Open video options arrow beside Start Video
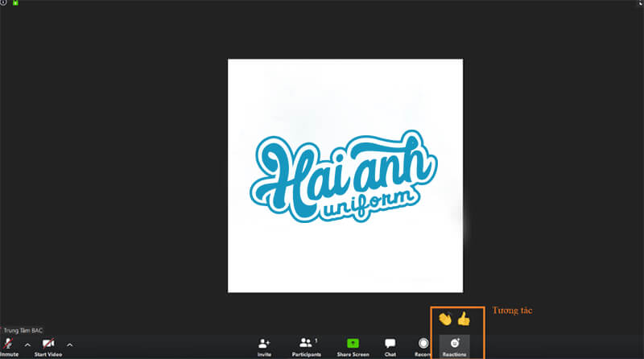The width and height of the screenshot is (644, 359). (70, 345)
